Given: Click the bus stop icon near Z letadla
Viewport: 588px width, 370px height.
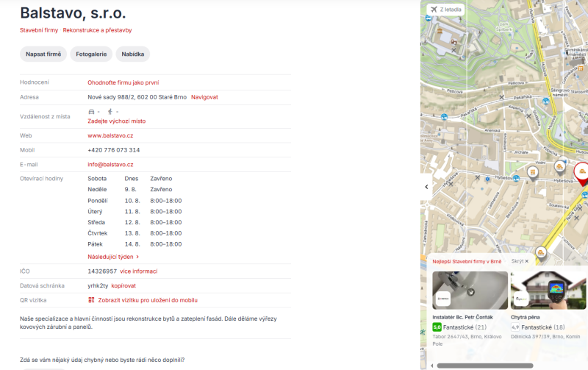Looking at the screenshot, I should coord(429,18).
